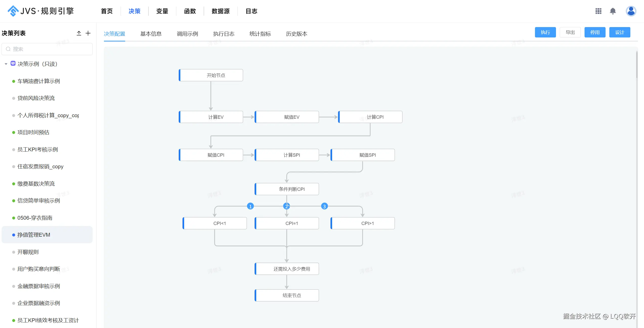Click the upload icon in decision list header

pyautogui.click(x=79, y=33)
